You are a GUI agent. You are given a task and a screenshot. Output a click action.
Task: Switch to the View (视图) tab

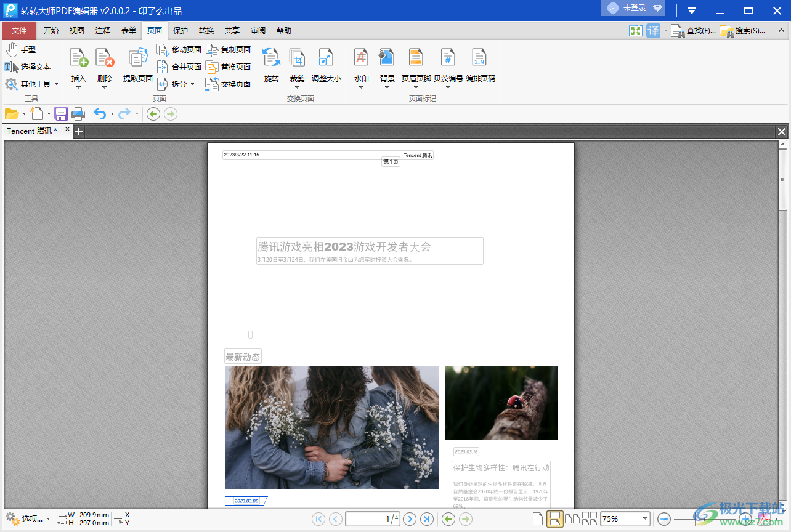tap(77, 30)
